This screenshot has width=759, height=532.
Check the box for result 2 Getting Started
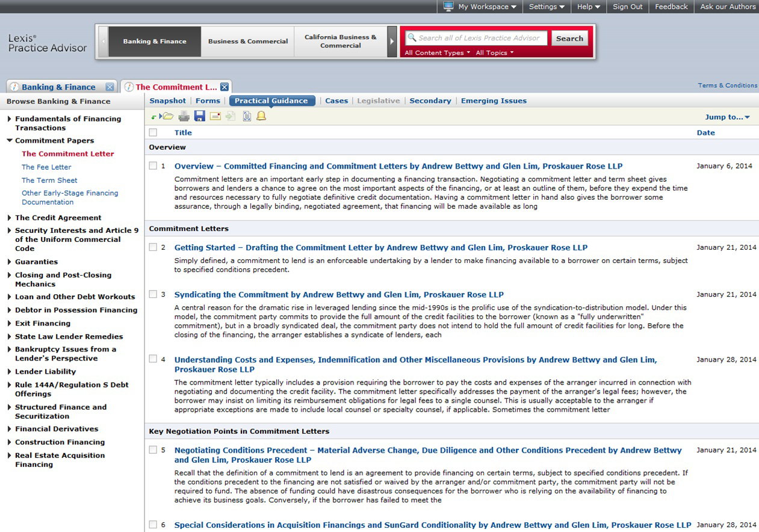(x=153, y=247)
